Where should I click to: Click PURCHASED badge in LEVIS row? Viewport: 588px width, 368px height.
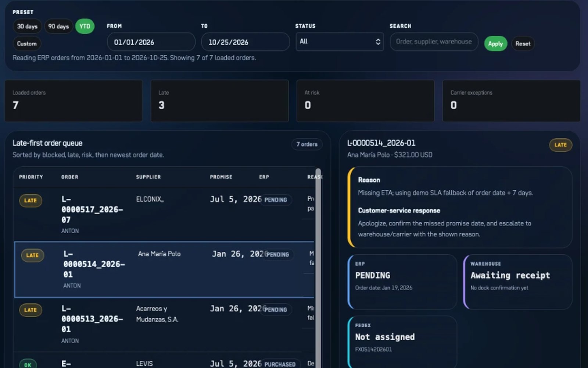[280, 364]
